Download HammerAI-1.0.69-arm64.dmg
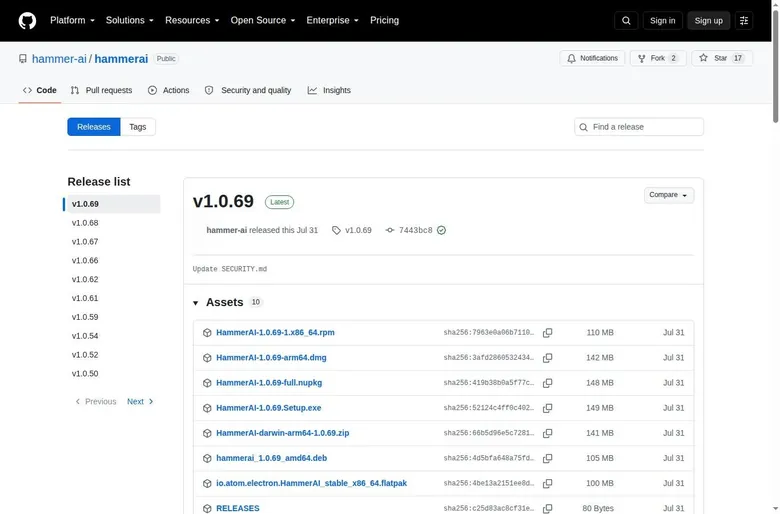The height and width of the screenshot is (514, 780). (x=271, y=357)
